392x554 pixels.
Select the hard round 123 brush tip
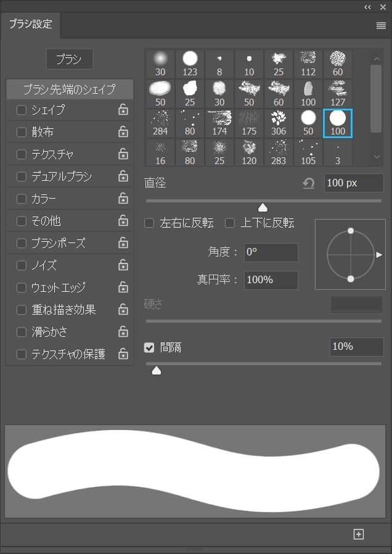(190, 64)
